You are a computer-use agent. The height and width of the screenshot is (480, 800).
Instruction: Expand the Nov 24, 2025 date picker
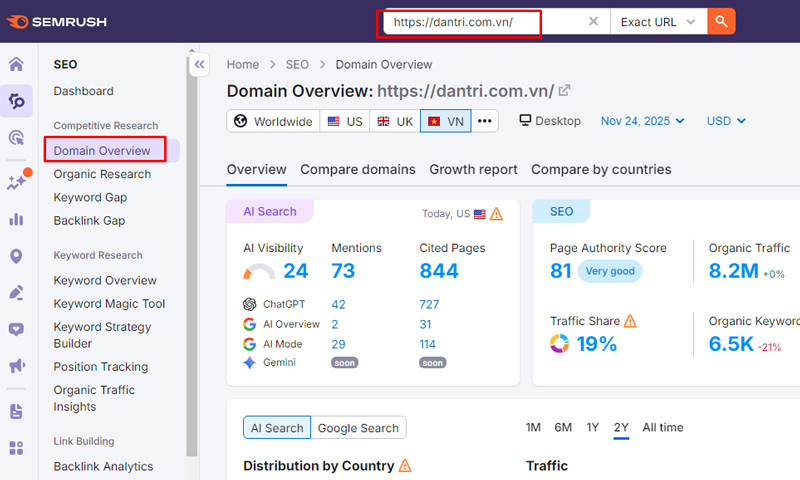(642, 121)
